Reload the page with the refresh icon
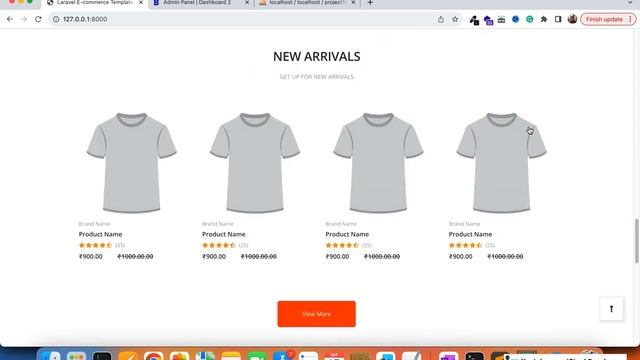The image size is (640, 360). point(38,19)
